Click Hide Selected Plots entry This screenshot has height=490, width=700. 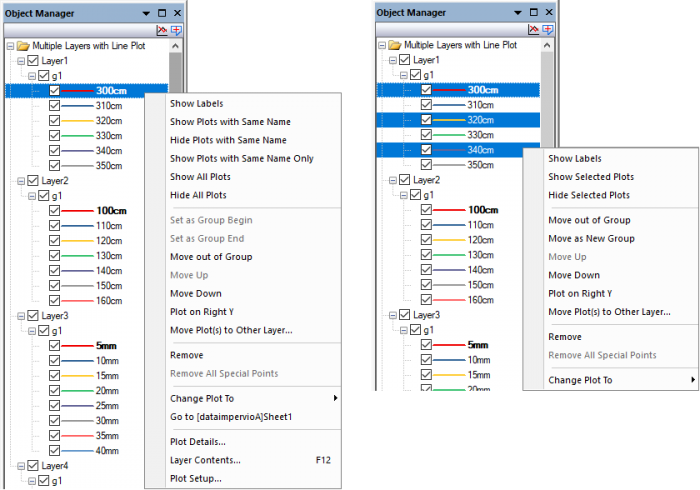[589, 195]
